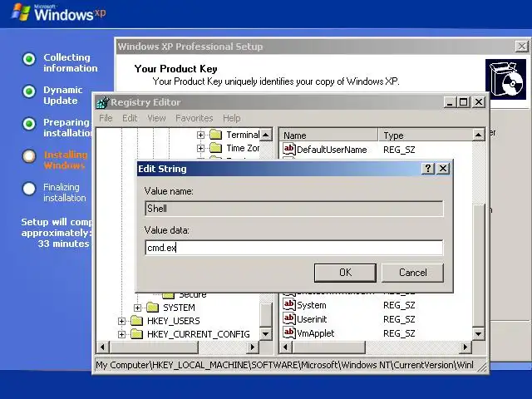Select the Terminal folder icon
532x399 pixels.
215,135
